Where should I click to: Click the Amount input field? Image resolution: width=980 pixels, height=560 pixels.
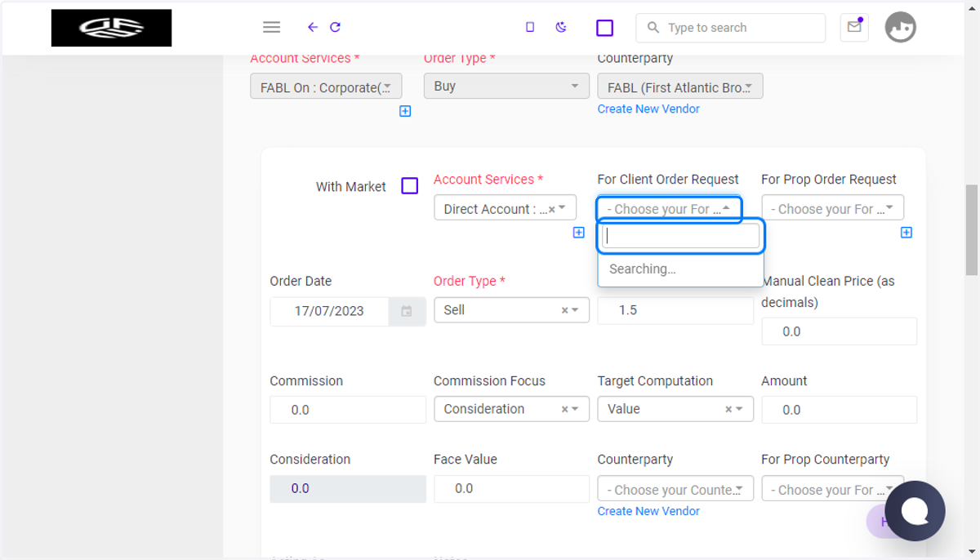click(839, 410)
